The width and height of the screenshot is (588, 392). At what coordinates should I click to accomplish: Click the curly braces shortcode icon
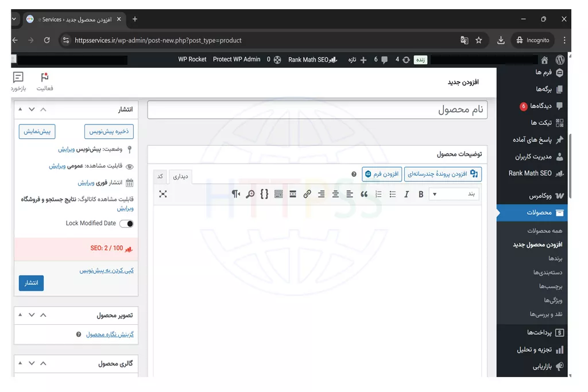(x=264, y=195)
